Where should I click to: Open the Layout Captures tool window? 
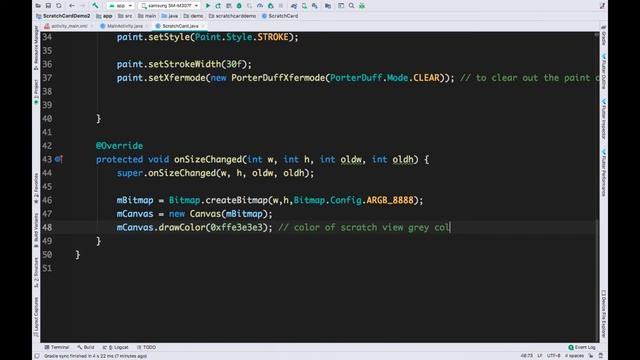(36, 317)
